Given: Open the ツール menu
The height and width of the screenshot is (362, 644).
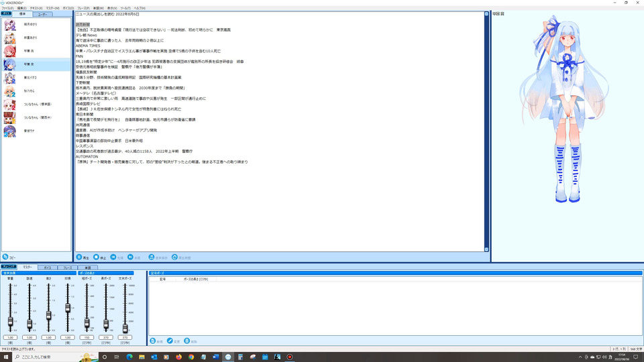Looking at the screenshot, I should click(125, 8).
